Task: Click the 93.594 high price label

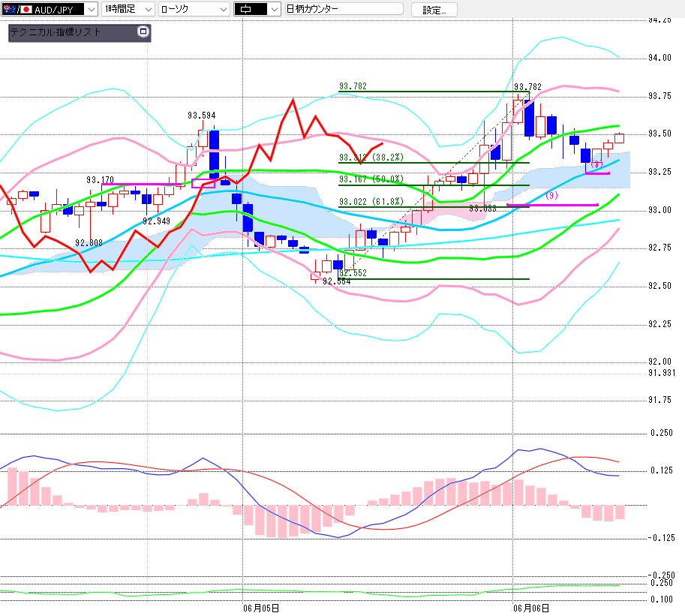Action: pos(201,116)
